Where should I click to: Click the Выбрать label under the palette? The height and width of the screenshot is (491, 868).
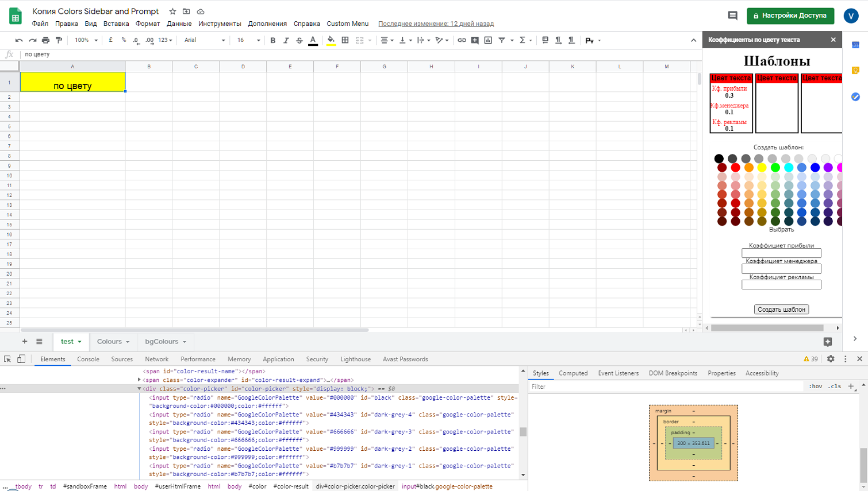[781, 229]
